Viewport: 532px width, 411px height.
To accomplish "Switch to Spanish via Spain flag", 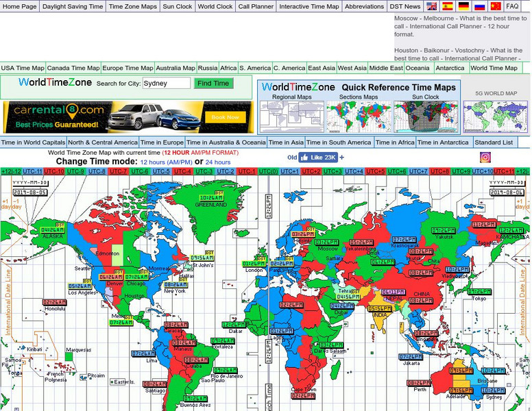I will click(x=448, y=6).
